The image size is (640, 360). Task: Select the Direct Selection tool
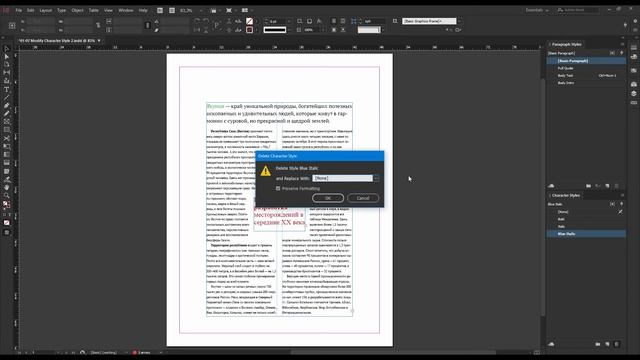[7, 56]
